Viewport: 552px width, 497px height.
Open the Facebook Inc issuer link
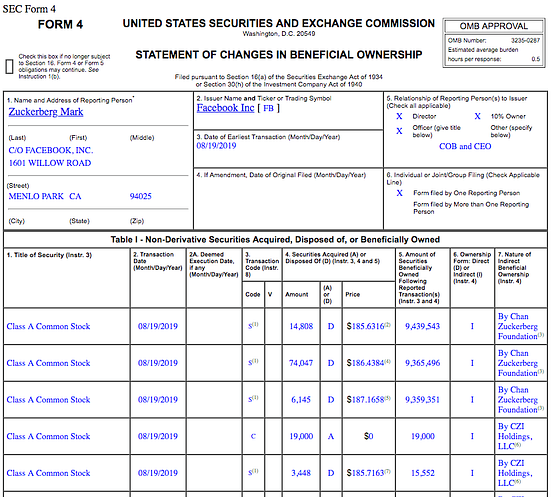pos(225,108)
